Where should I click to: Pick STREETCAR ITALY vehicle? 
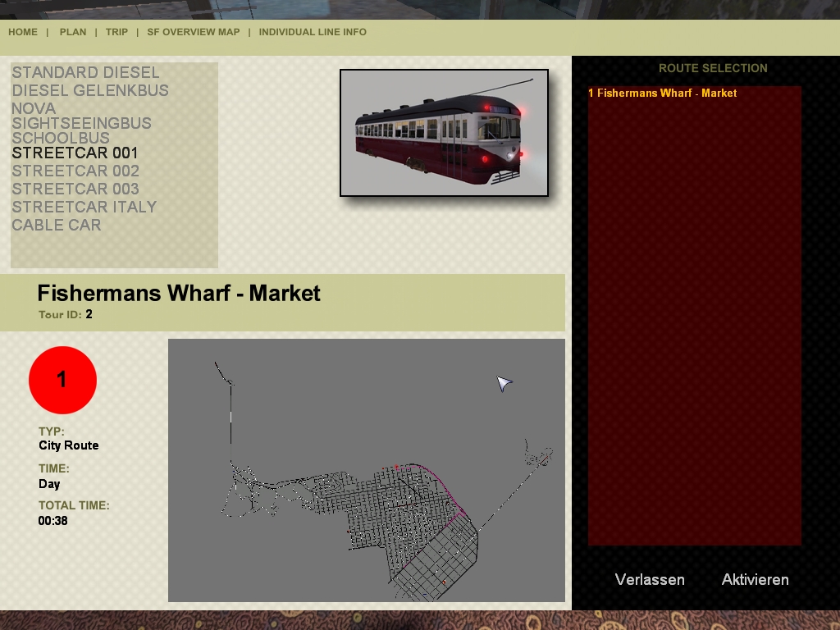click(x=84, y=207)
